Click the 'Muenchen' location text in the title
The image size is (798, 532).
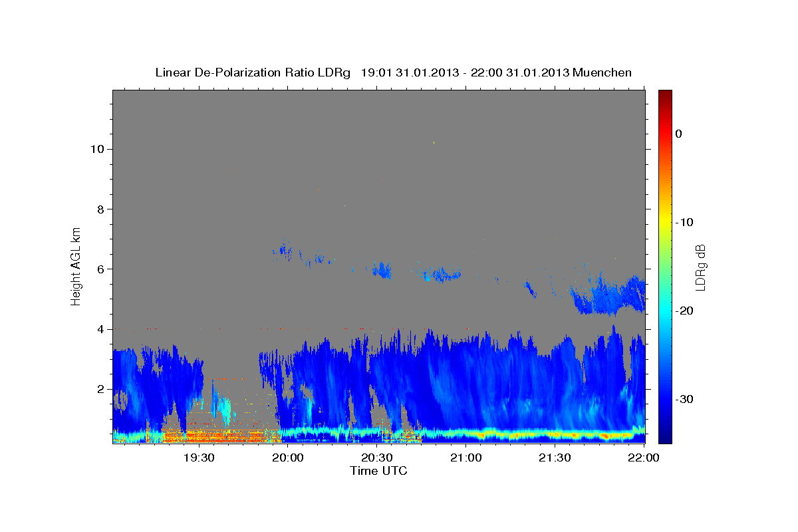(602, 72)
